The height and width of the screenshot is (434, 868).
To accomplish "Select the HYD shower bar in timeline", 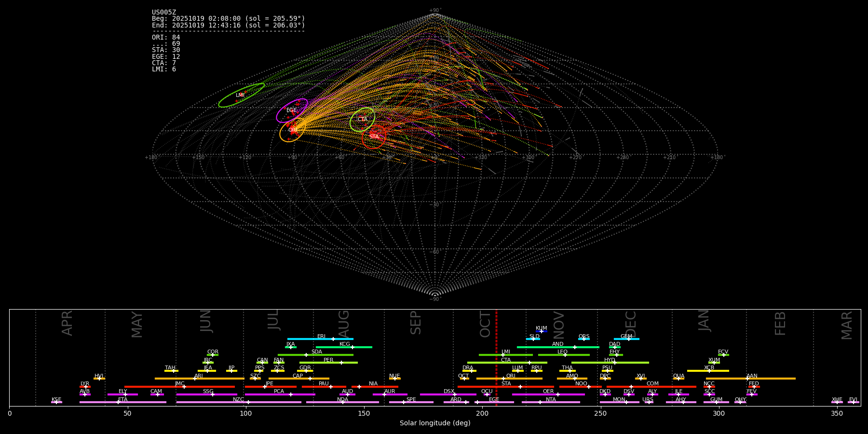I will pyautogui.click(x=610, y=363).
